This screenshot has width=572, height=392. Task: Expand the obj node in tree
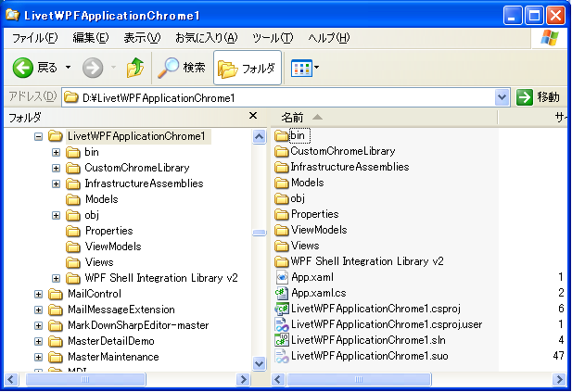click(56, 216)
